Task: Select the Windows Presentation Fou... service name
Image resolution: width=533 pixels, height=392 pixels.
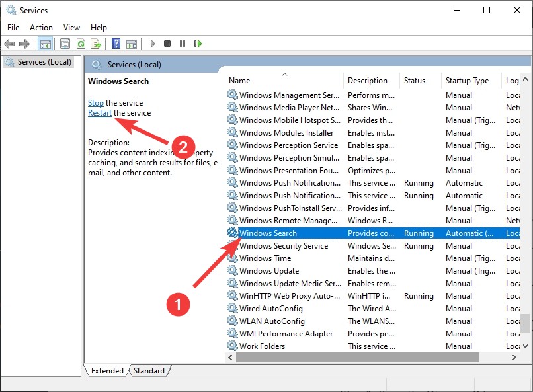Action: [x=289, y=171]
